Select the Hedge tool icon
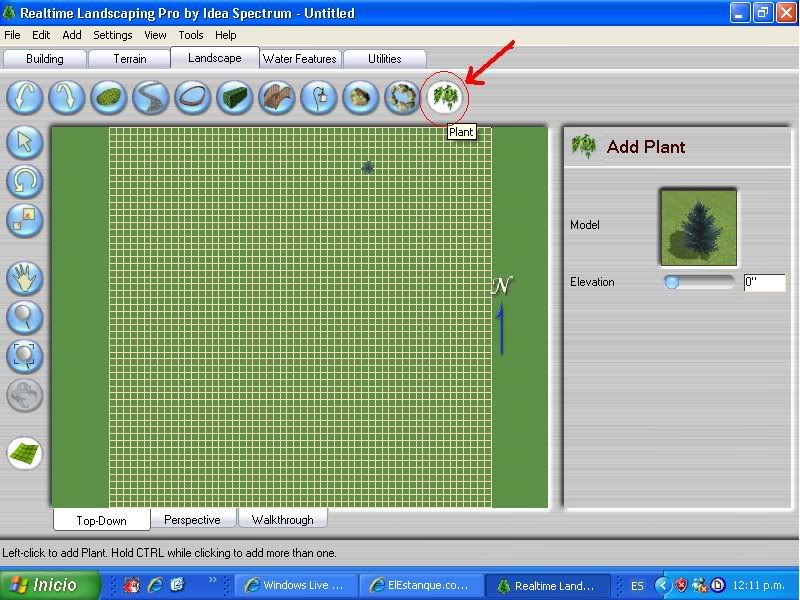The image size is (800, 600). 235,96
